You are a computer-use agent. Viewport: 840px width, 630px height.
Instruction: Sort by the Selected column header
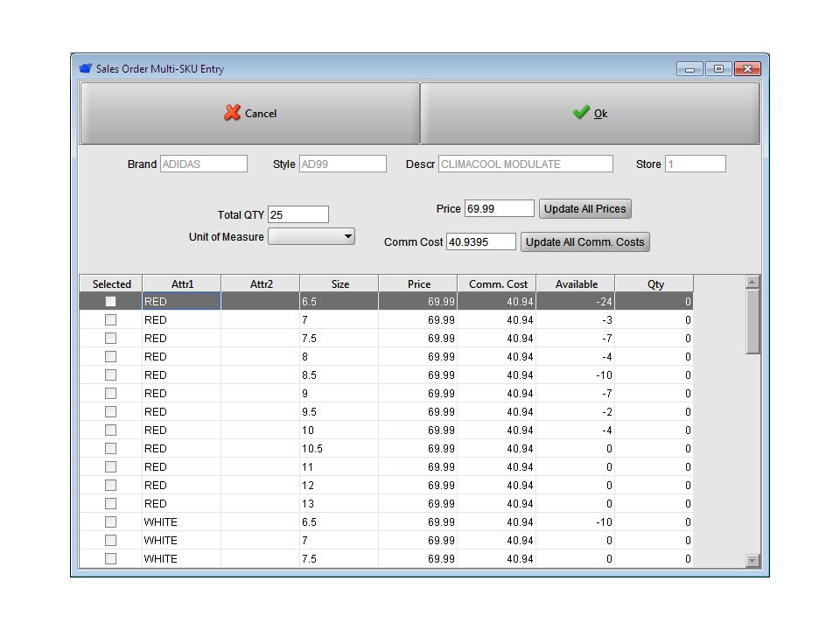coord(111,283)
